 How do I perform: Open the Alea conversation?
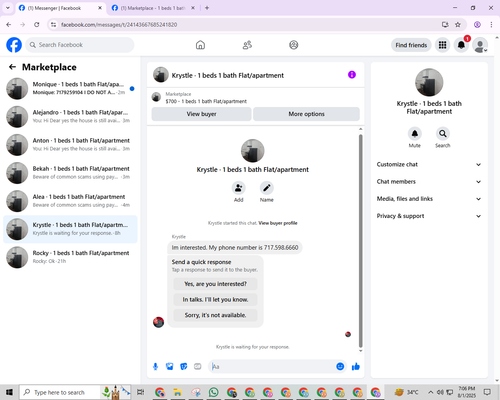70,201
